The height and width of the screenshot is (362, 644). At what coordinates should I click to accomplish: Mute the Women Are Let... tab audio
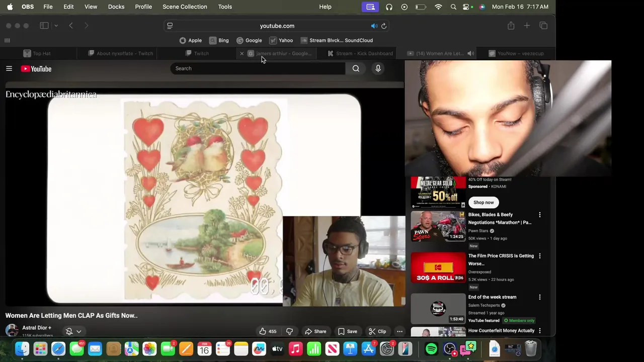point(470,53)
